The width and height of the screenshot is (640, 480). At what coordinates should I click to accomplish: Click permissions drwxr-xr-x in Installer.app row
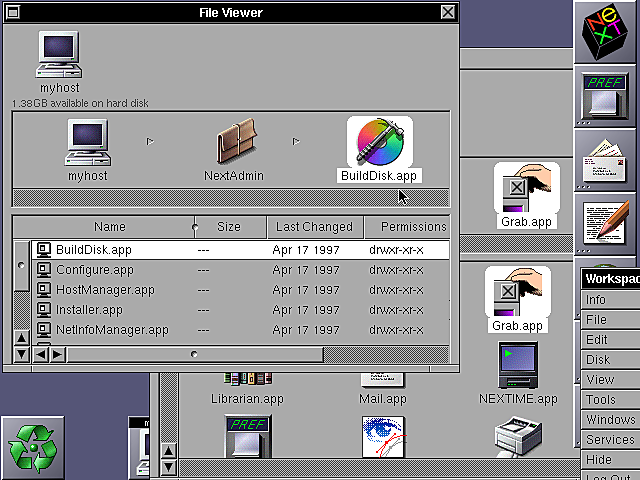(396, 310)
